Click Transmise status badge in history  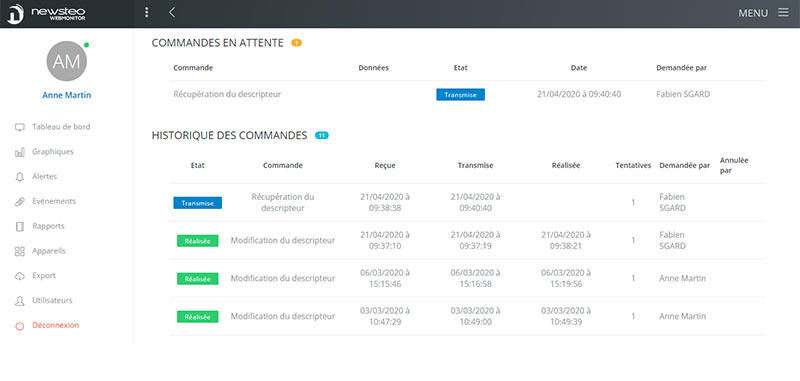coord(197,203)
